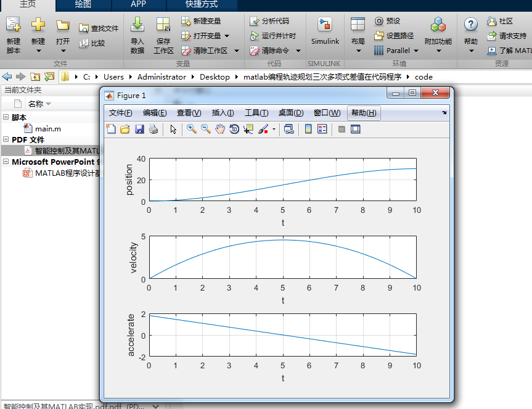Collapse the PDF 文件 group
This screenshot has height=409, width=532.
pyautogui.click(x=6, y=139)
